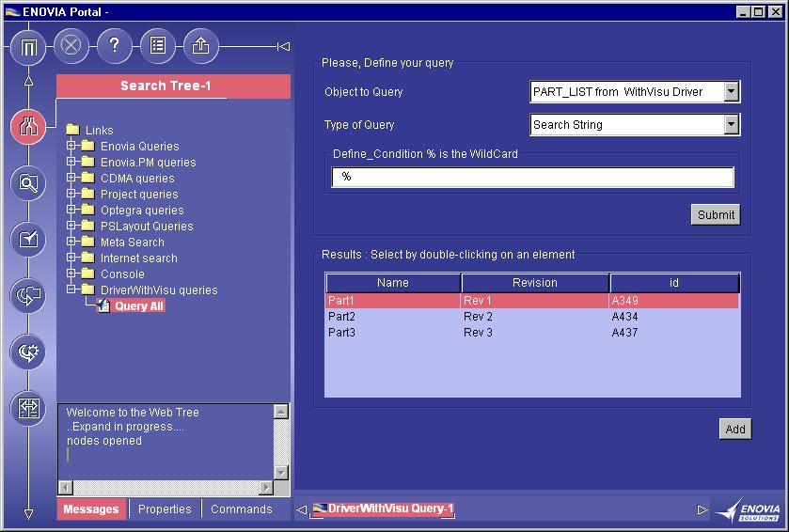
Task: Click the Revision column header
Action: point(535,283)
